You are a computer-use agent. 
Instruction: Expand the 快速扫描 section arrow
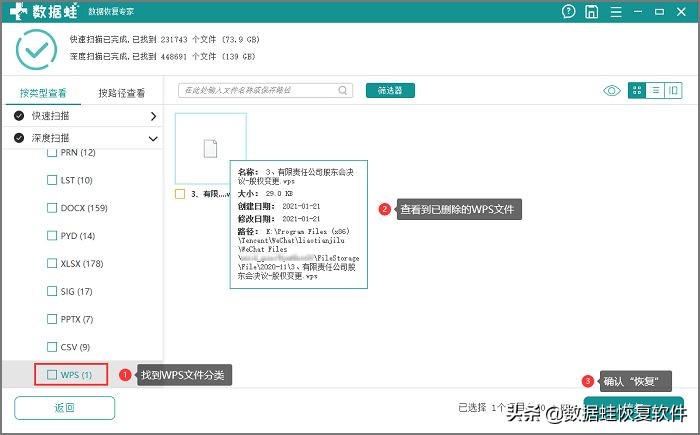click(154, 116)
